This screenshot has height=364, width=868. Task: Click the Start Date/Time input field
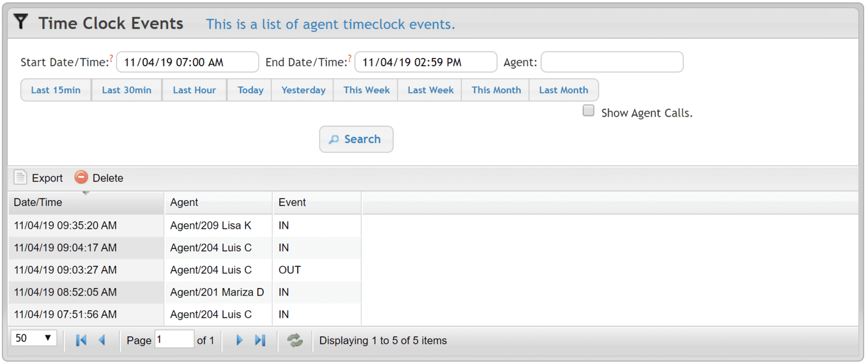click(187, 62)
